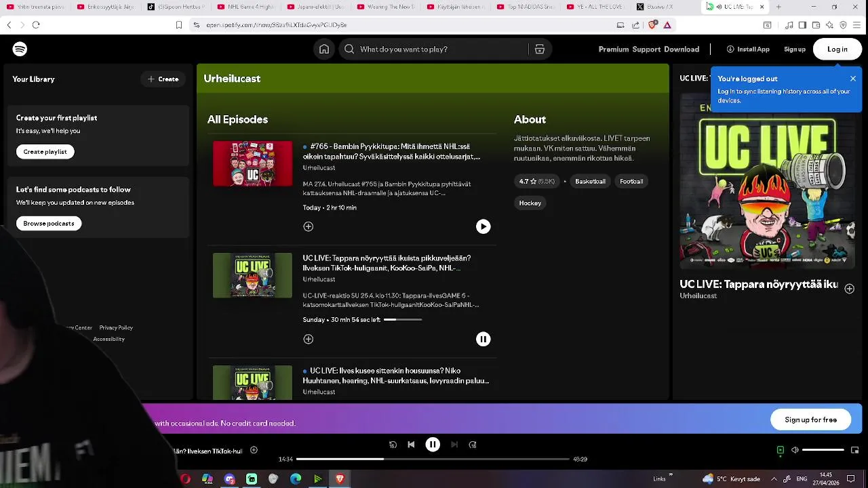Image resolution: width=868 pixels, height=488 pixels.
Task: Open the miniplayer icon
Action: tap(854, 450)
